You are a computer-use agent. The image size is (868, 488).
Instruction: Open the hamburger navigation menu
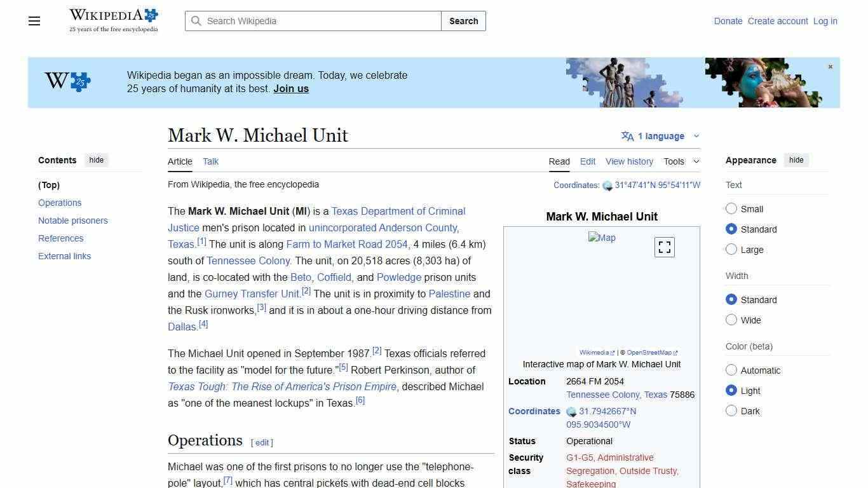[x=34, y=21]
